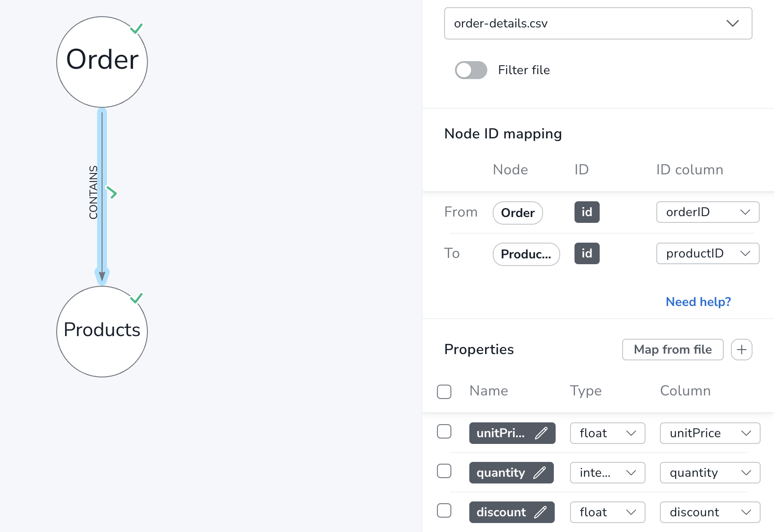This screenshot has width=775, height=532.
Task: Add a new property with plus button
Action: (x=742, y=350)
